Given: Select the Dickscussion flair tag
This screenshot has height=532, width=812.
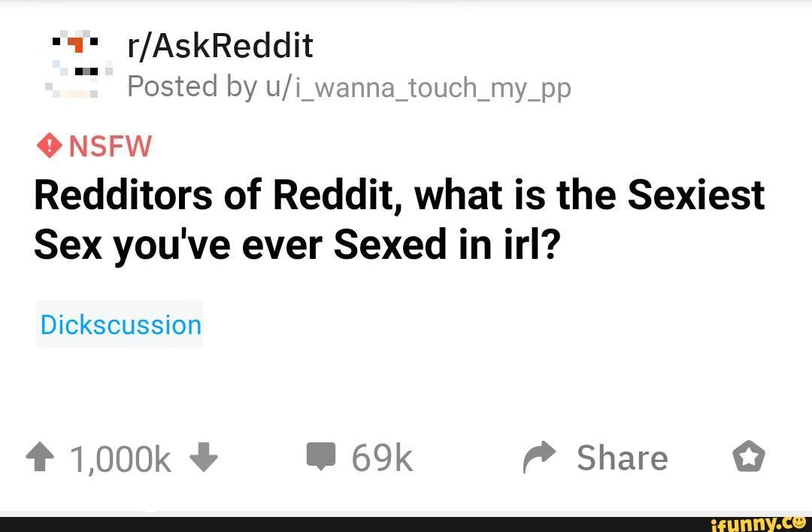Looking at the screenshot, I should pos(120,325).
